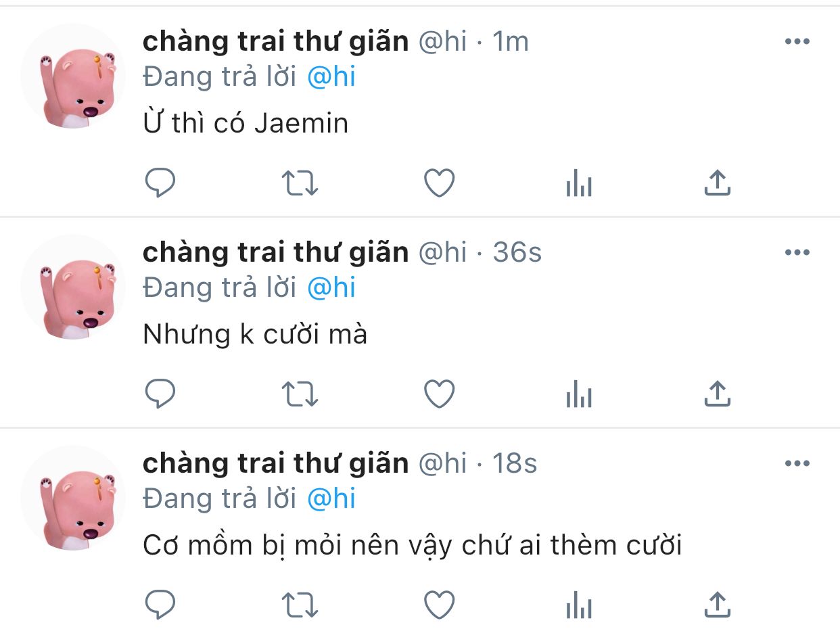This screenshot has height=633, width=840.
Task: Open more options for the tweet posted 18s ago
Action: [x=797, y=464]
